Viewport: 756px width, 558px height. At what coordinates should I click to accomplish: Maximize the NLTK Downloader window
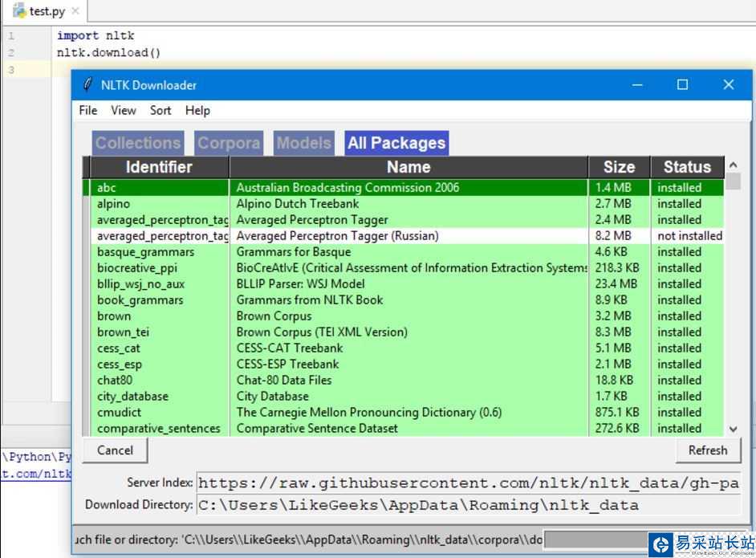[x=682, y=85]
